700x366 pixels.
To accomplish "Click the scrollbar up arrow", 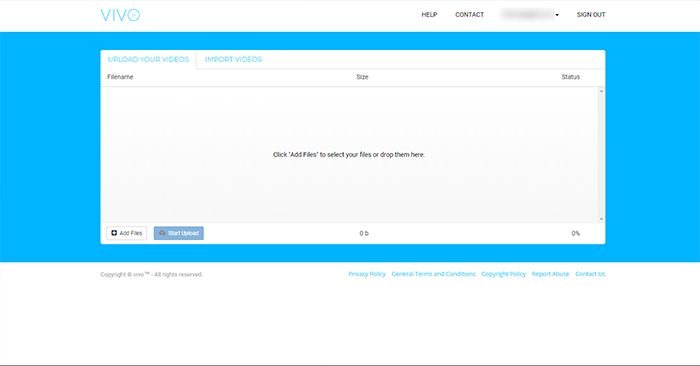I will 601,91.
